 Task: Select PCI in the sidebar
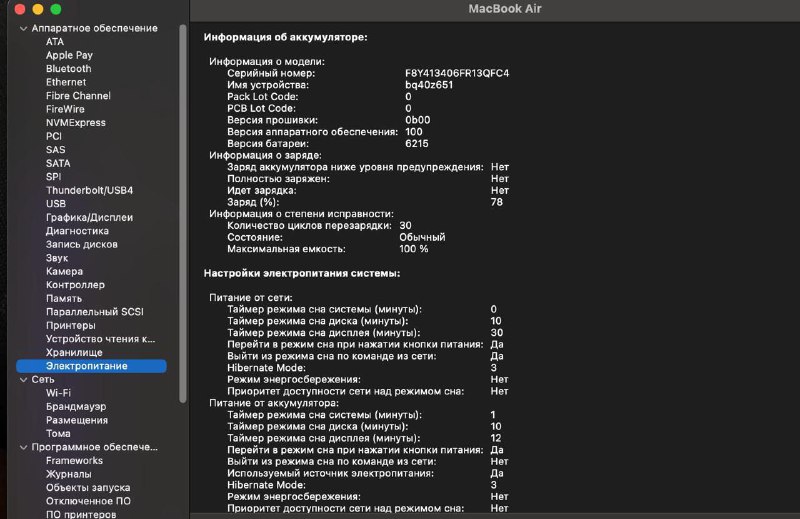click(54, 136)
